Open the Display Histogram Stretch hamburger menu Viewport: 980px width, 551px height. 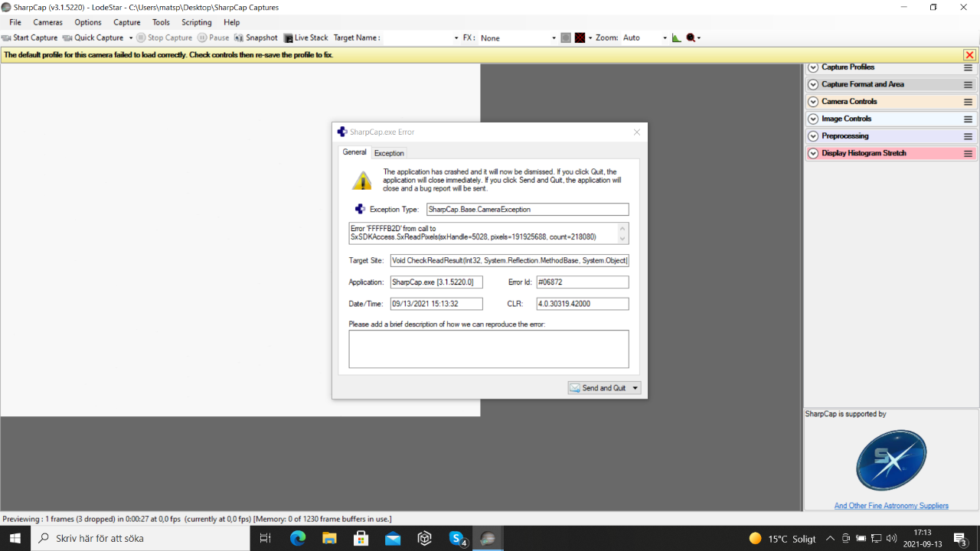[968, 154]
